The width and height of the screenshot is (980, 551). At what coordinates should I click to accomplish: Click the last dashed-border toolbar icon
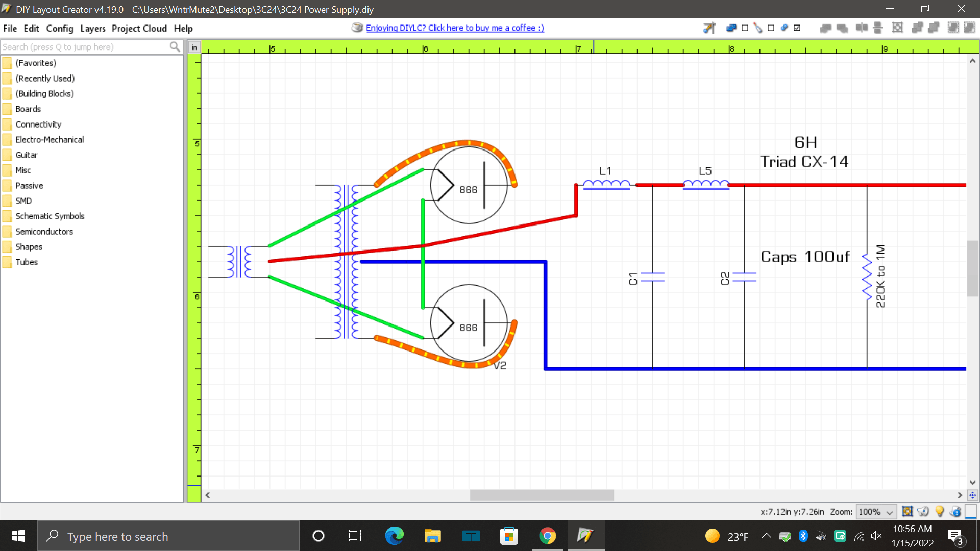tap(969, 28)
